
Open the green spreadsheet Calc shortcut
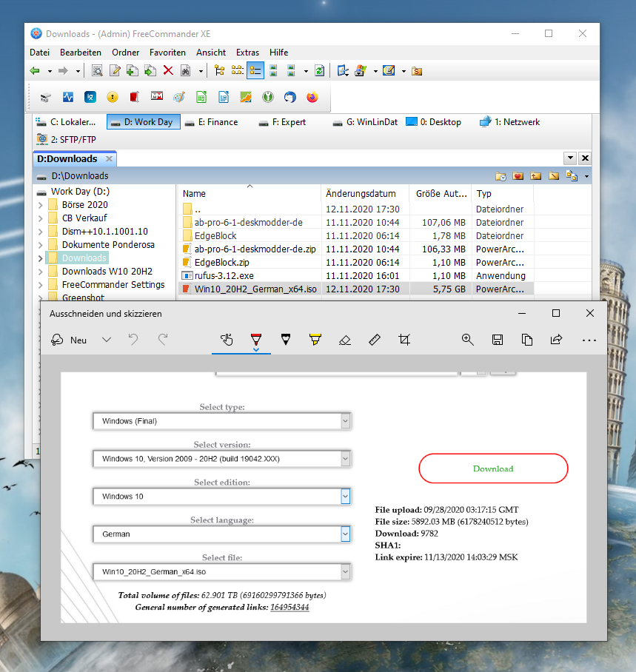click(201, 97)
